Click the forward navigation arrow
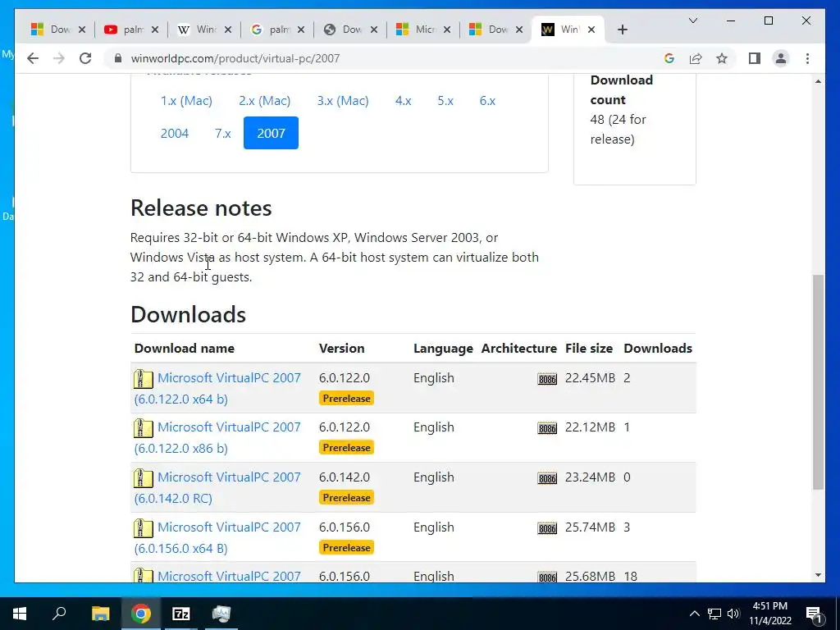Screen dimensions: 840x630 59,58
